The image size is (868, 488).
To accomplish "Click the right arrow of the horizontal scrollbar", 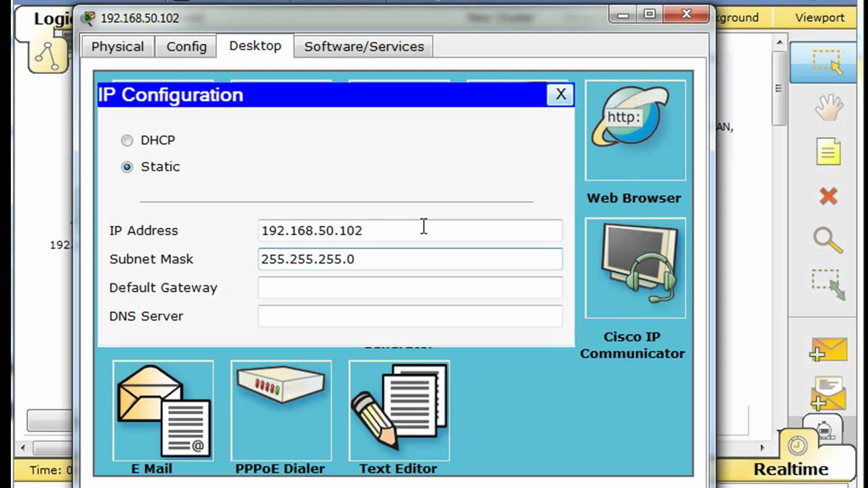I will click(762, 448).
